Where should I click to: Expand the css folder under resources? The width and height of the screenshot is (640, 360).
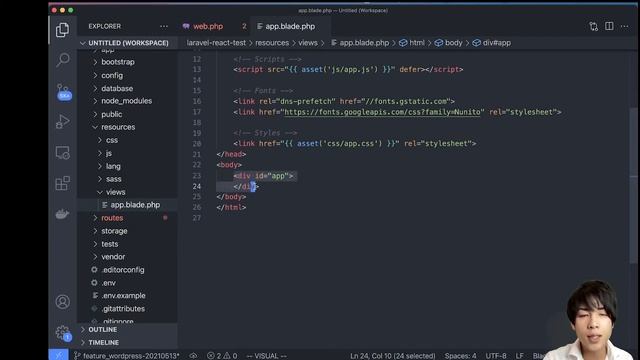click(112, 140)
